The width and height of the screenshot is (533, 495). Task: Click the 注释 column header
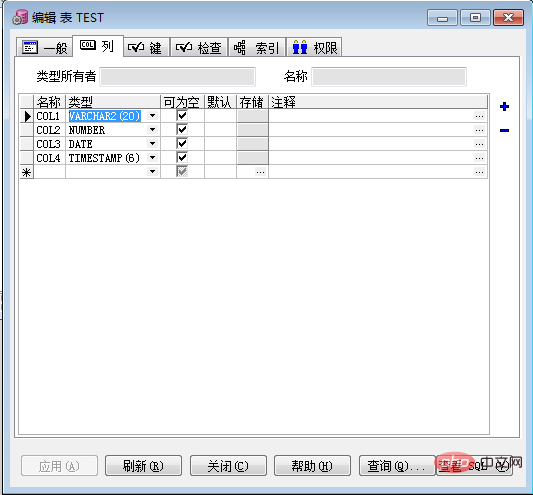coord(378,102)
